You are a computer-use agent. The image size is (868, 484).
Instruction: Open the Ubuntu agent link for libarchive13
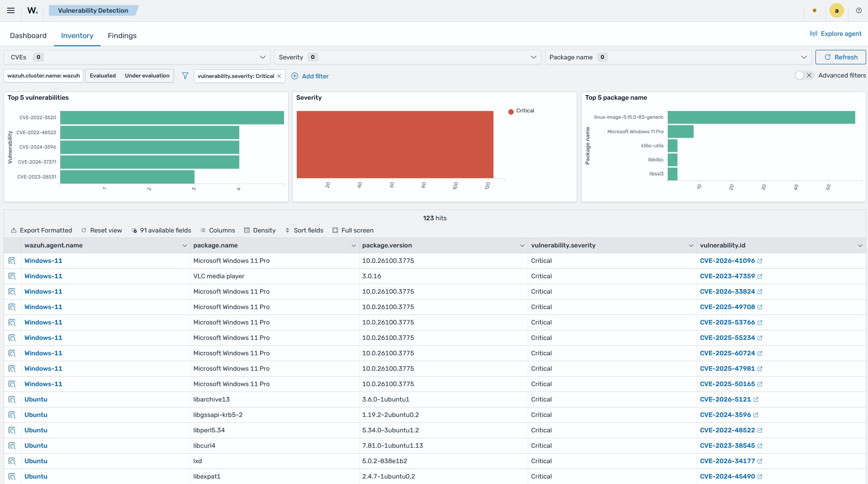click(x=36, y=400)
